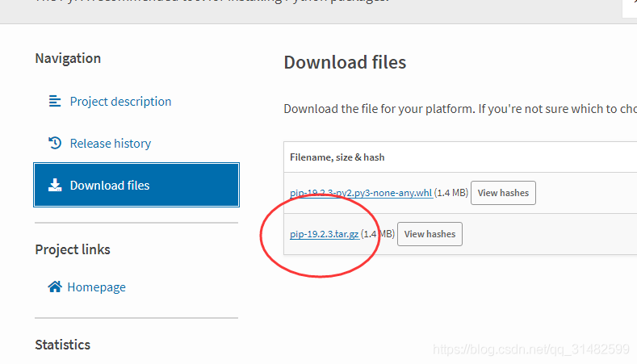Click the Download files arrow icon
Viewport: 637px width, 364px height.
click(x=55, y=186)
